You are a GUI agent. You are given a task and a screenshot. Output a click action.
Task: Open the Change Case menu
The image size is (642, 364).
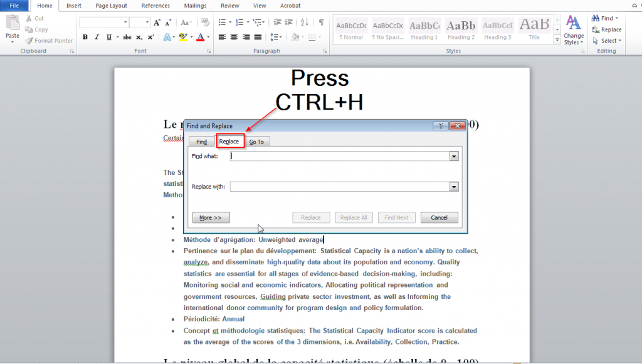coord(186,23)
